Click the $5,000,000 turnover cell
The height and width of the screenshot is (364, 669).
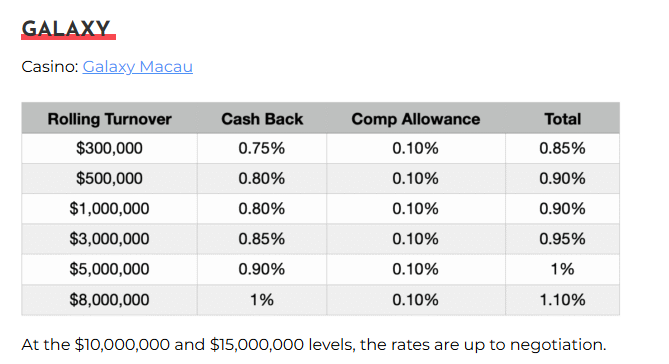click(109, 269)
